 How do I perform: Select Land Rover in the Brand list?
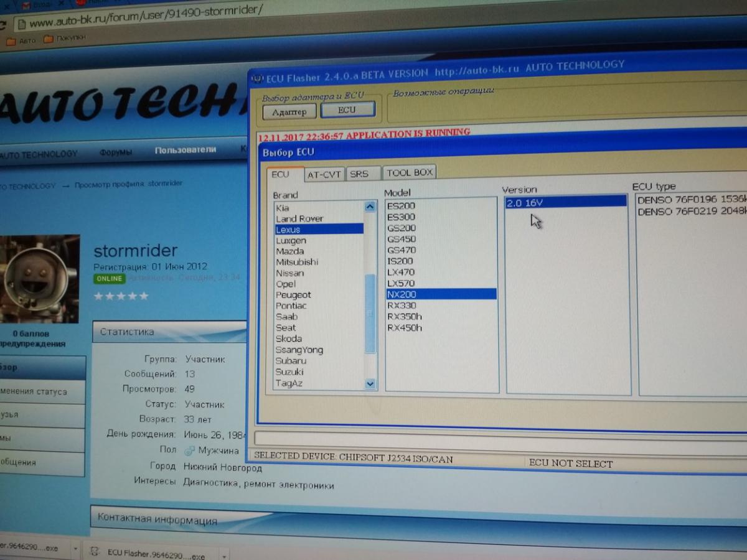tap(299, 218)
